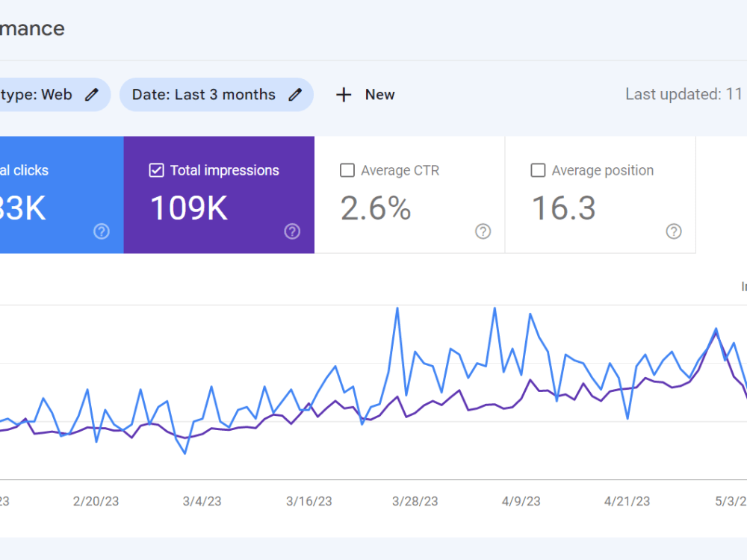Click the Last updated status text
Screen dimensions: 747x560
684,94
